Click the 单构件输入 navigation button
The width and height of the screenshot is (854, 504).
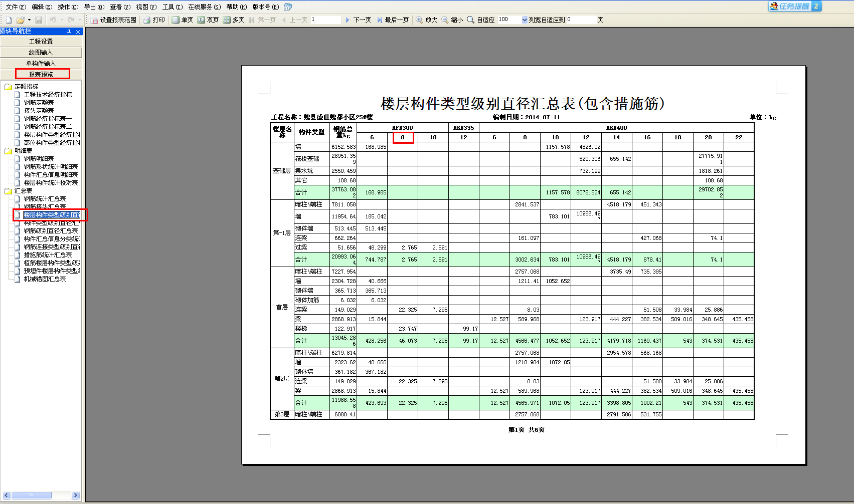click(x=41, y=64)
